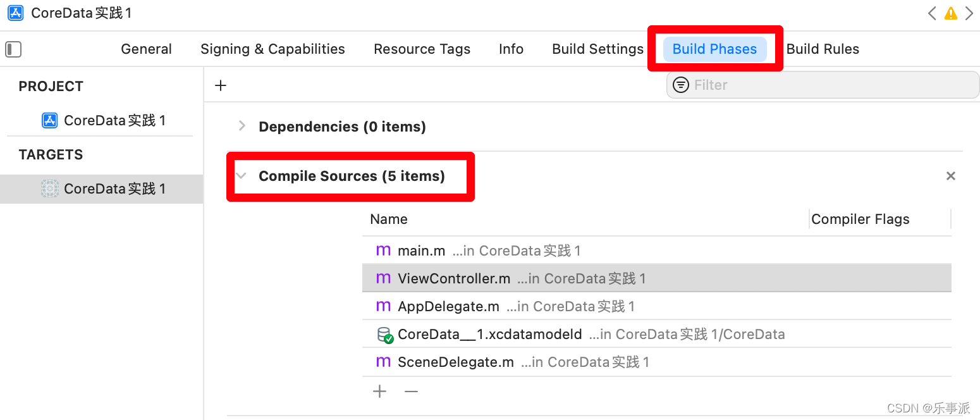Click the Name column header
Viewport: 980px width, 420px height.
(x=389, y=219)
